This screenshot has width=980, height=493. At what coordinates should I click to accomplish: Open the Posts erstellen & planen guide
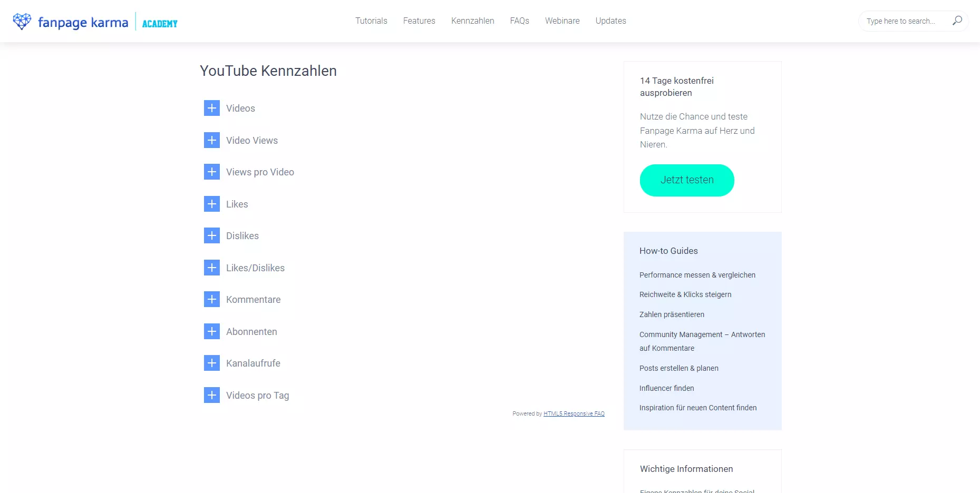679,368
